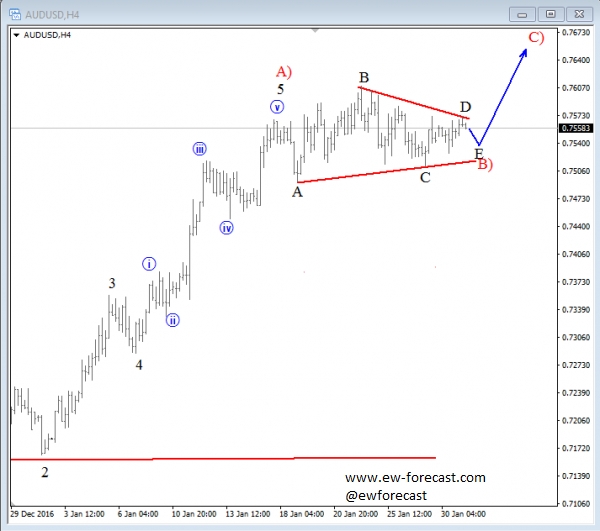Click the 30 Jan 04:00 time label
The height and width of the screenshot is (531, 600).
click(463, 514)
